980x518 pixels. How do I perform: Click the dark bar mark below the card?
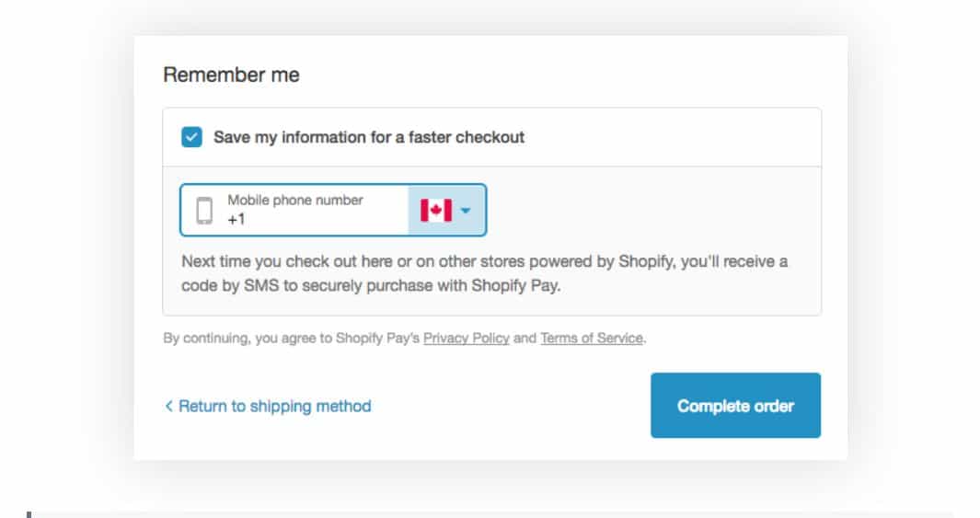click(x=29, y=514)
